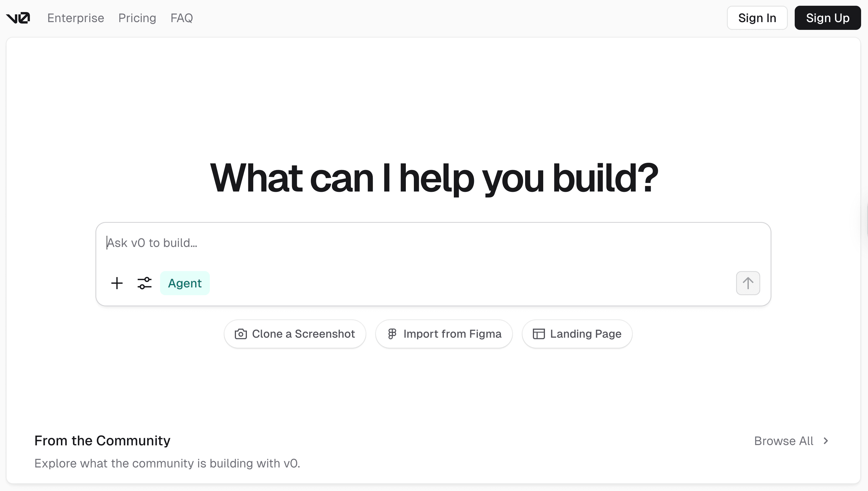
Task: Click the v0 logo in the top left
Action: click(x=19, y=18)
